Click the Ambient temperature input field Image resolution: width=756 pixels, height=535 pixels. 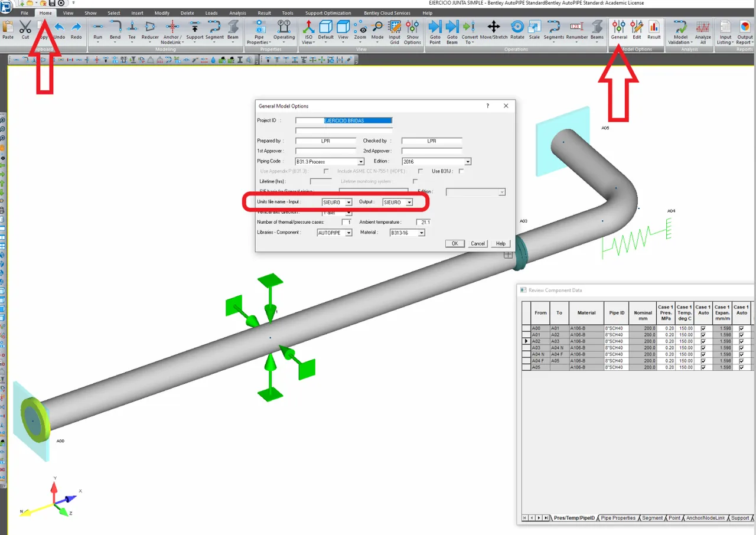423,222
